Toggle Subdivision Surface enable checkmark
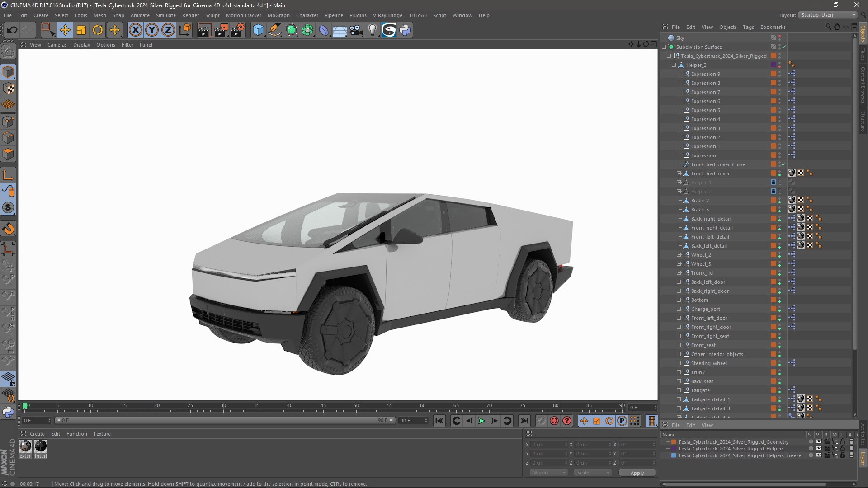Viewport: 868px width, 488px height. pyautogui.click(x=784, y=47)
